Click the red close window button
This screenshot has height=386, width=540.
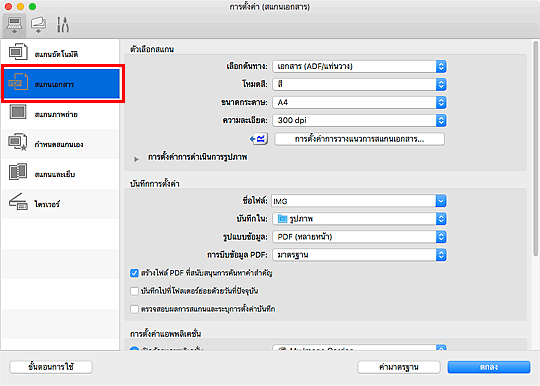click(8, 6)
